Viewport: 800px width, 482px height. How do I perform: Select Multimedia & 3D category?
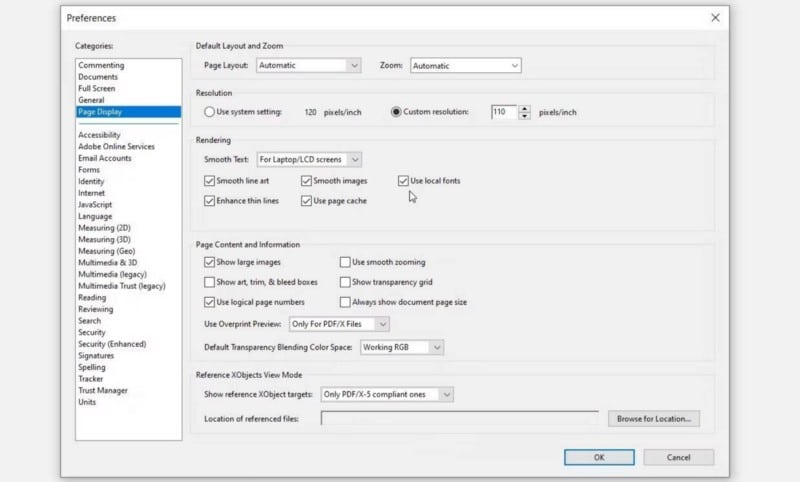pyautogui.click(x=108, y=263)
